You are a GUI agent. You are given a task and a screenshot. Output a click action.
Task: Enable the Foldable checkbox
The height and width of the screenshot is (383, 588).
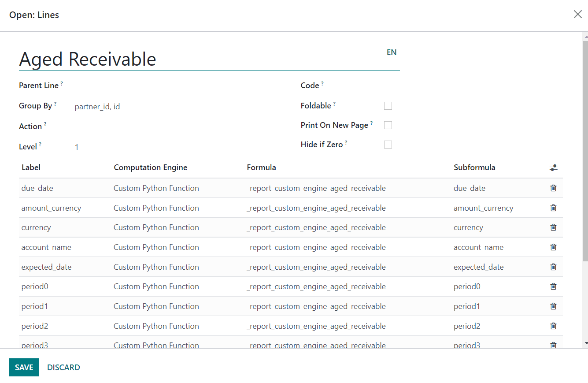coord(388,106)
